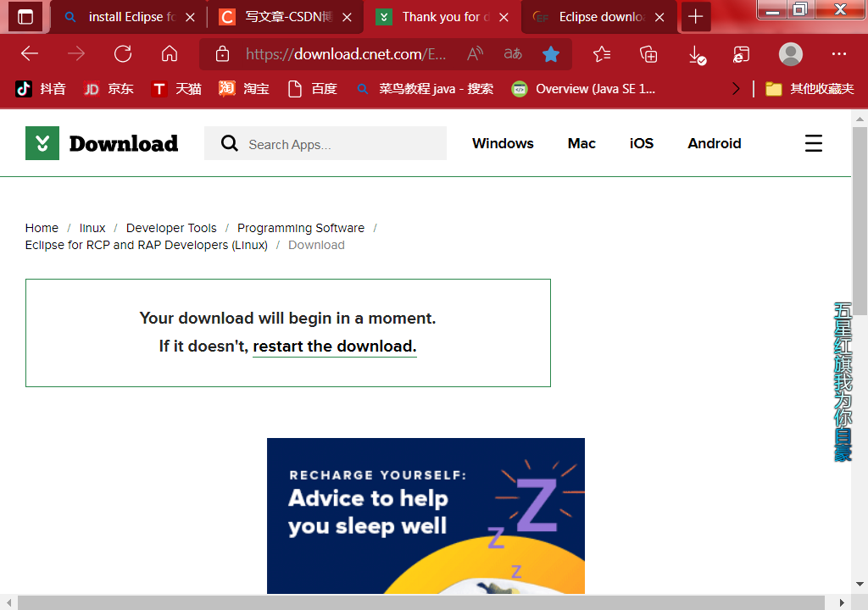Viewport: 868px width, 610px height.
Task: Click the green Download site logo
Action: pyautogui.click(x=42, y=143)
